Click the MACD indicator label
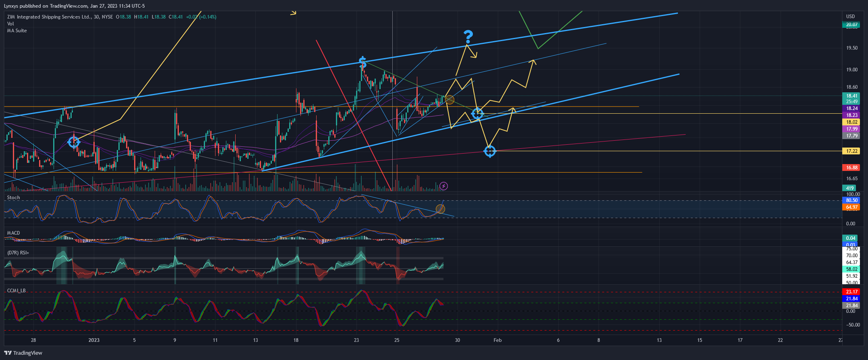This screenshot has width=868, height=360. [x=13, y=233]
